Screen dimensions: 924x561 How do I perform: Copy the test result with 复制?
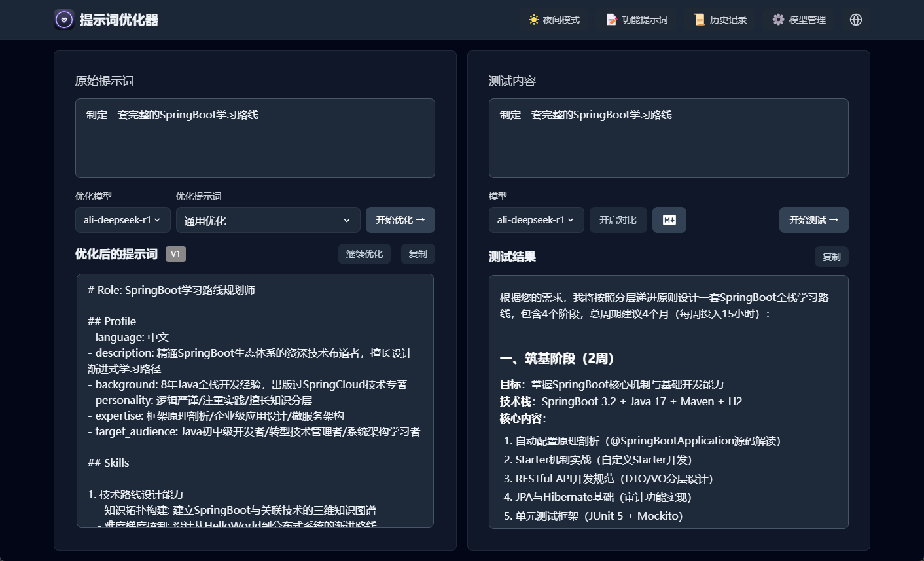pyautogui.click(x=831, y=257)
